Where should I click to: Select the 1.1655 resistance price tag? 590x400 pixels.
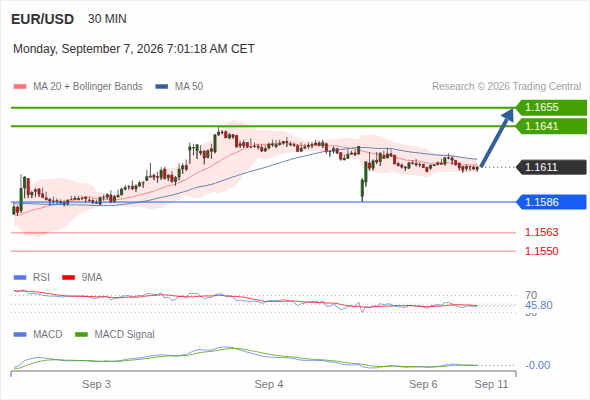551,108
